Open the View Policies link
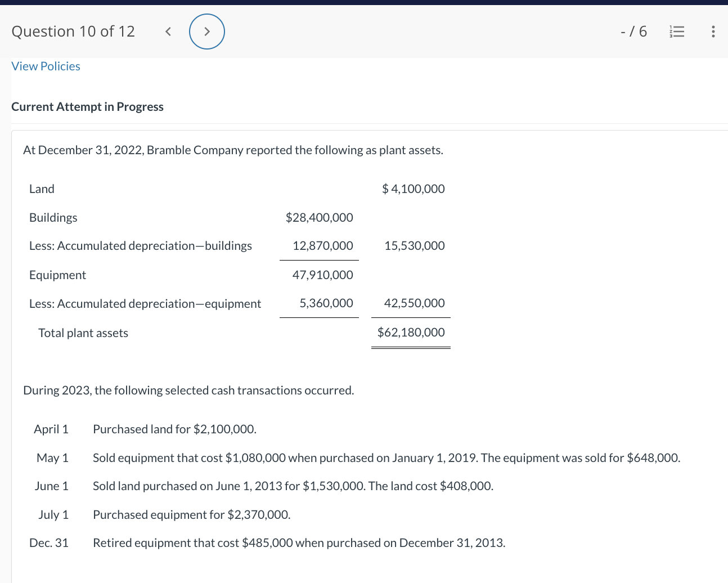The width and height of the screenshot is (728, 583). click(46, 66)
